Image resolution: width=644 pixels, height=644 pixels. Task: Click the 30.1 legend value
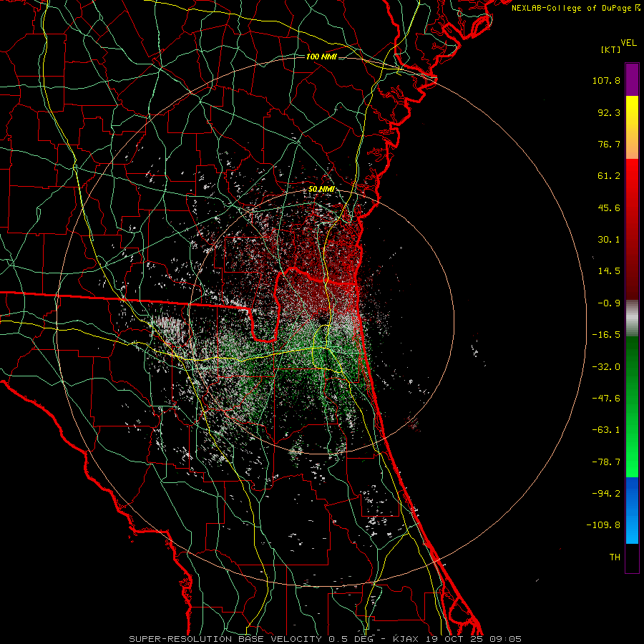tap(609, 240)
